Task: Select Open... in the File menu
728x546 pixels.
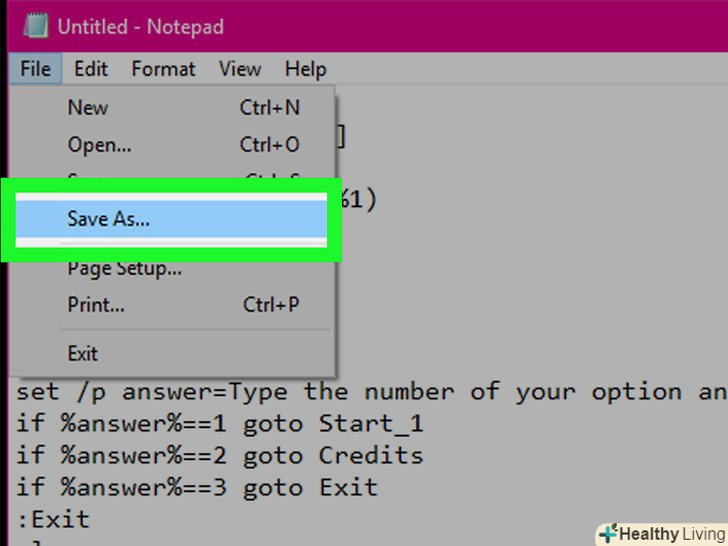Action: click(99, 145)
